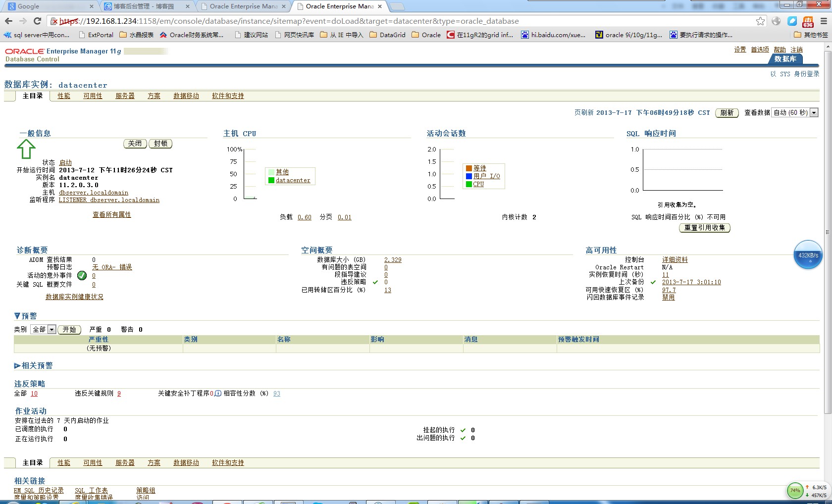Open the 类别 全部 dropdown
The image size is (832, 504).
click(43, 330)
